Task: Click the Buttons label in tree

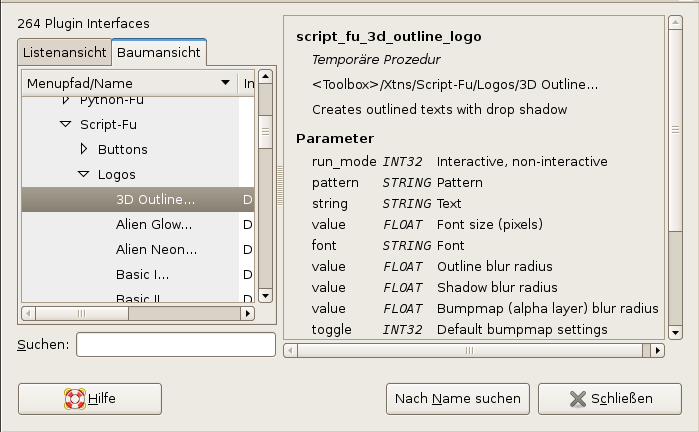Action: 123,149
